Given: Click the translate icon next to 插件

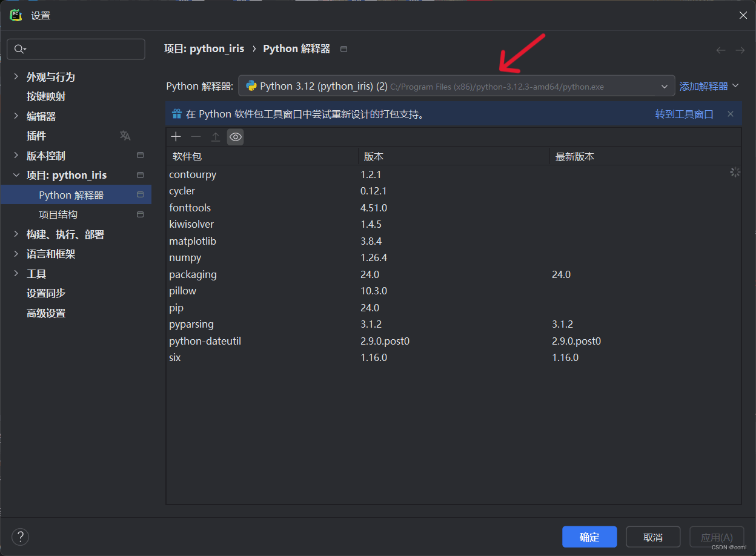Looking at the screenshot, I should click(x=125, y=136).
